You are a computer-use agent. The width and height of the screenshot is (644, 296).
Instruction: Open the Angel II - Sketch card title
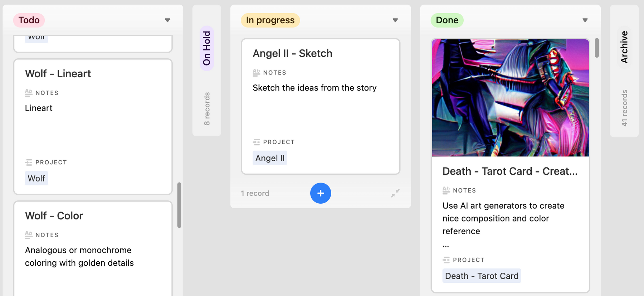293,54
